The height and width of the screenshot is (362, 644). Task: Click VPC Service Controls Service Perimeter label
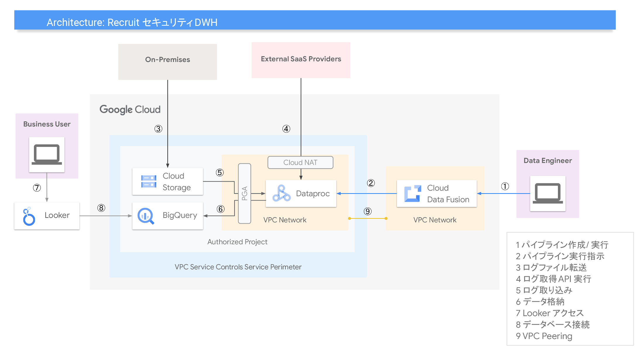[238, 267]
